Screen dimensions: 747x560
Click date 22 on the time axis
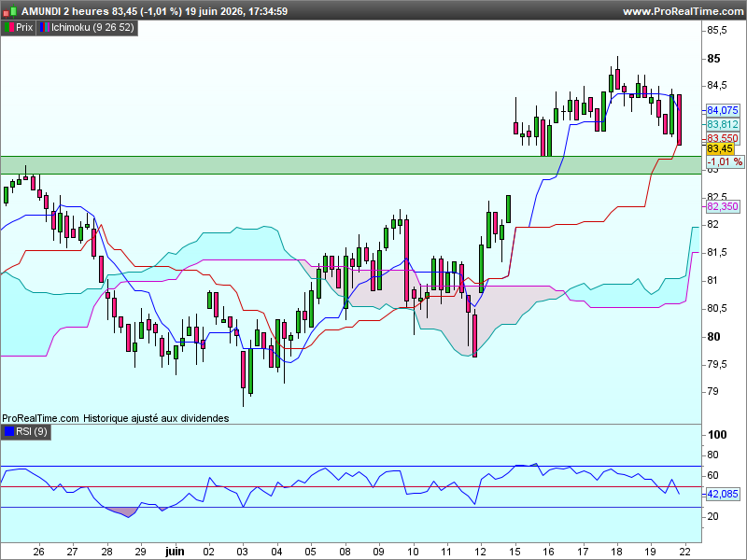click(685, 552)
